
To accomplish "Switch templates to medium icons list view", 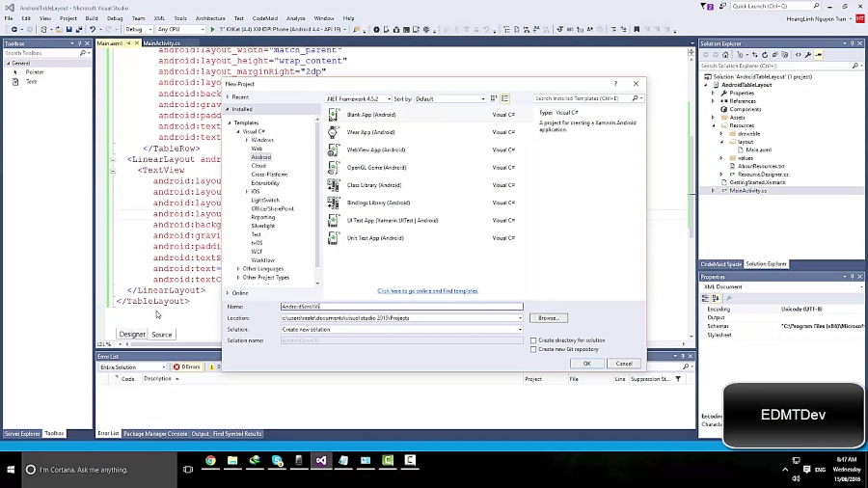I will click(504, 98).
